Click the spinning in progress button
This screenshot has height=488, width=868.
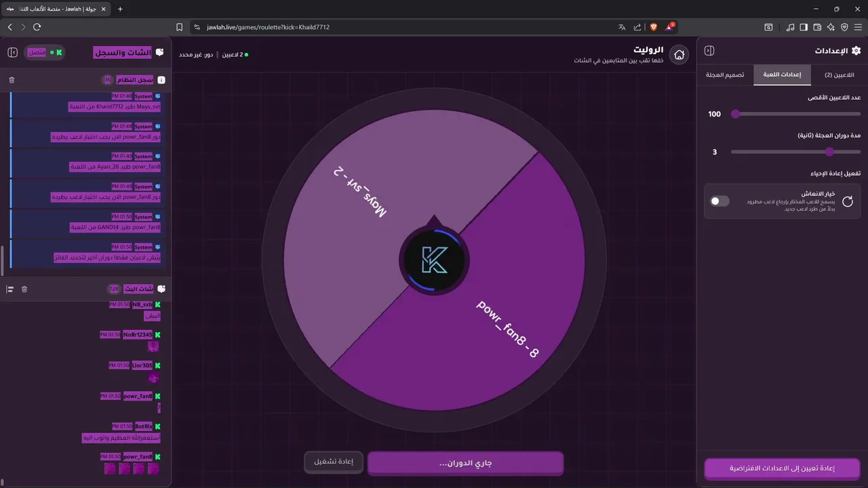point(465,464)
